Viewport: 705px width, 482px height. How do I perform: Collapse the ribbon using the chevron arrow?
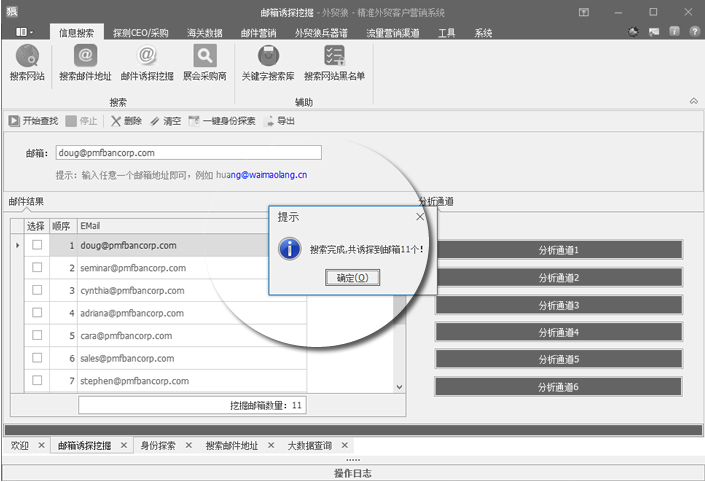point(693,102)
